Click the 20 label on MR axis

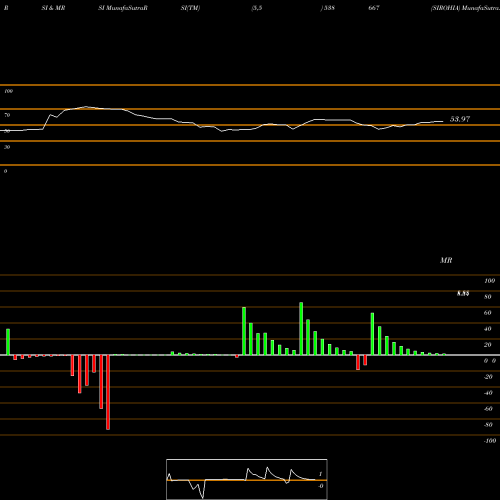[x=488, y=345]
